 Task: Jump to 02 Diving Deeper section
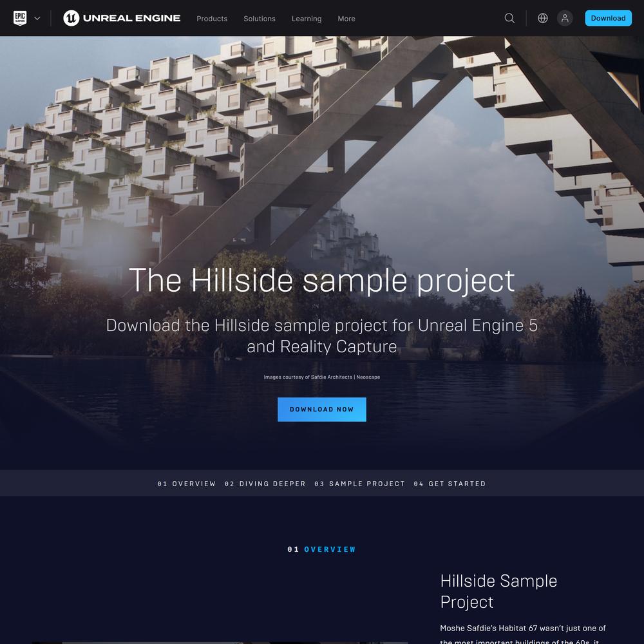[x=265, y=484]
